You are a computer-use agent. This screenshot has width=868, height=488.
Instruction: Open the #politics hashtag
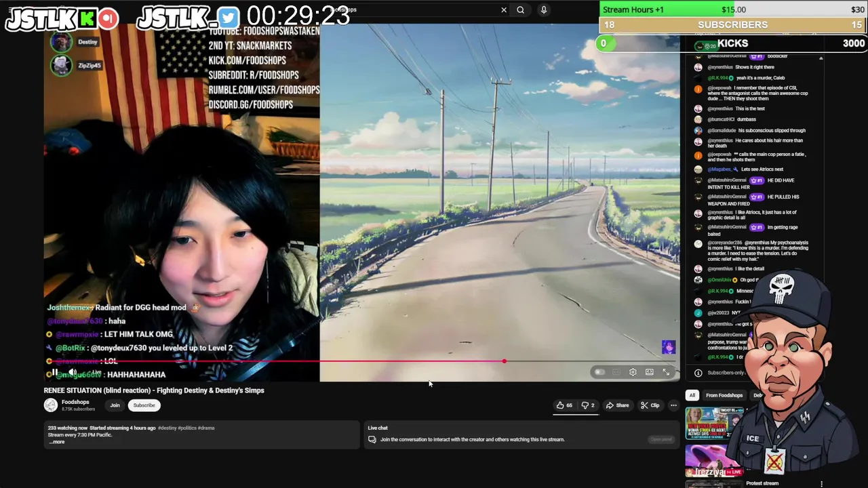tap(188, 428)
